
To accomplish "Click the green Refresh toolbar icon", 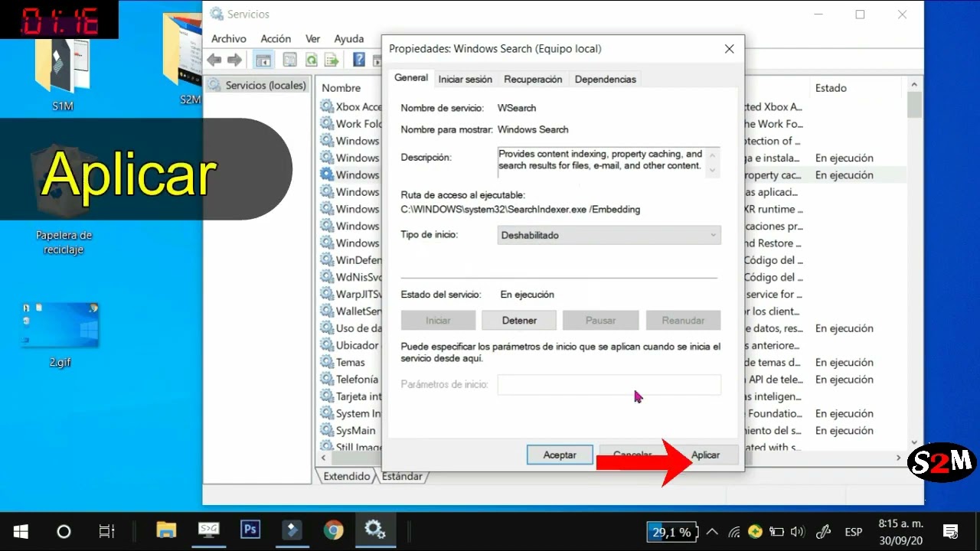I will click(312, 60).
